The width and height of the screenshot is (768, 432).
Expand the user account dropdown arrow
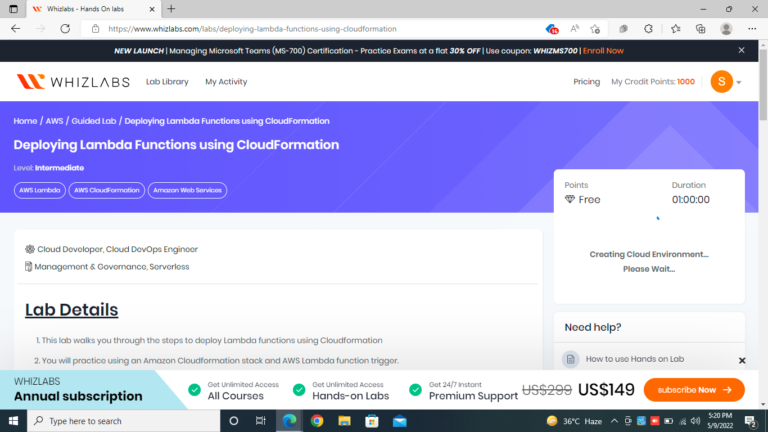[739, 82]
